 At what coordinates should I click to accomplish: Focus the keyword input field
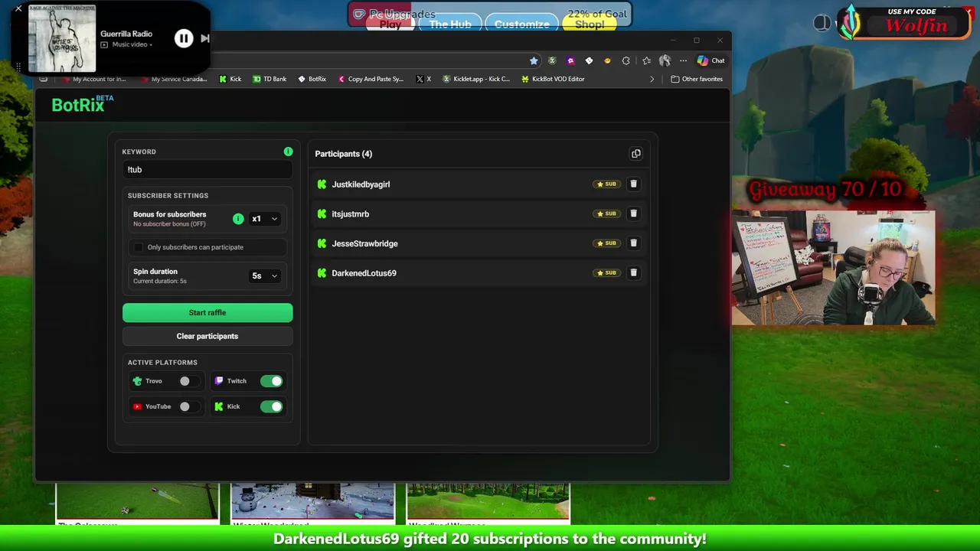coord(207,170)
